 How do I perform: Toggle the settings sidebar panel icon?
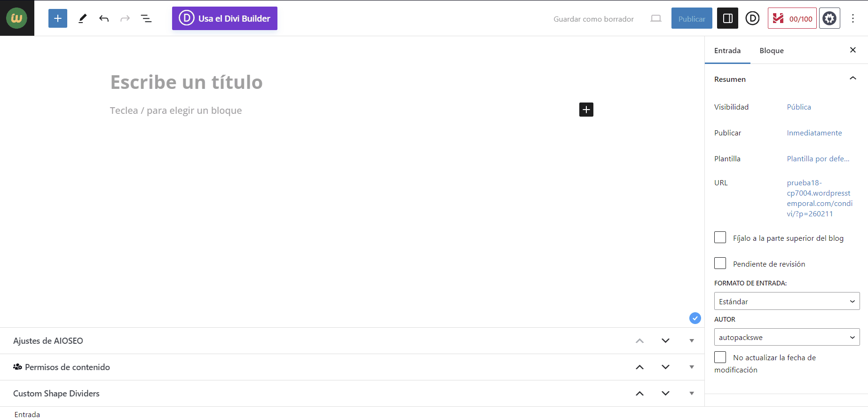point(727,18)
